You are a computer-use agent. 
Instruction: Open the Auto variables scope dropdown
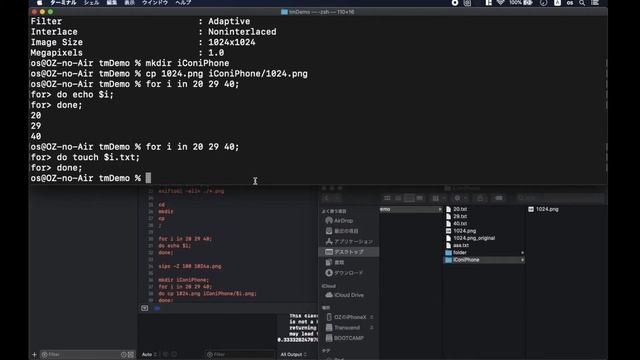(x=149, y=354)
